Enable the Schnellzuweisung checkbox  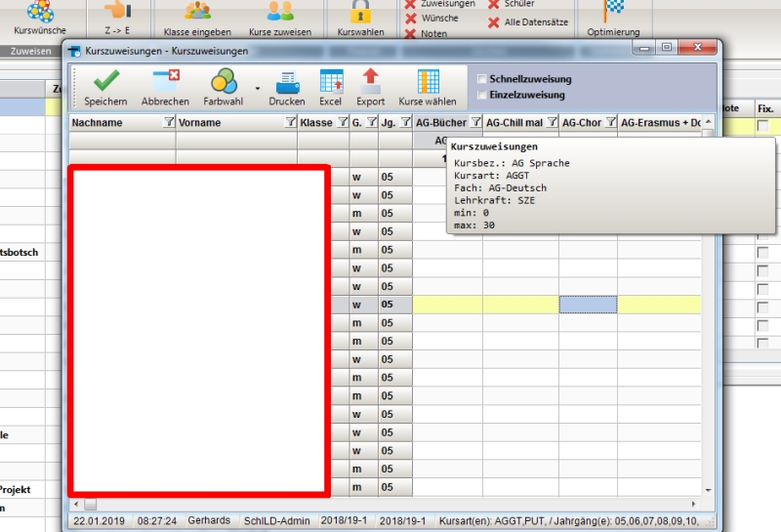(x=481, y=79)
